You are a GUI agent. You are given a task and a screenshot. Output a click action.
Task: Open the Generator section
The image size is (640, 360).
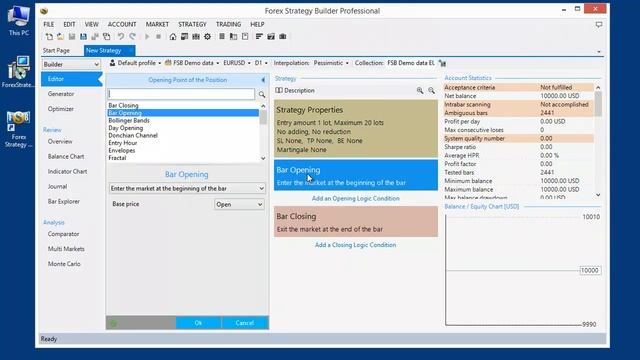61,94
